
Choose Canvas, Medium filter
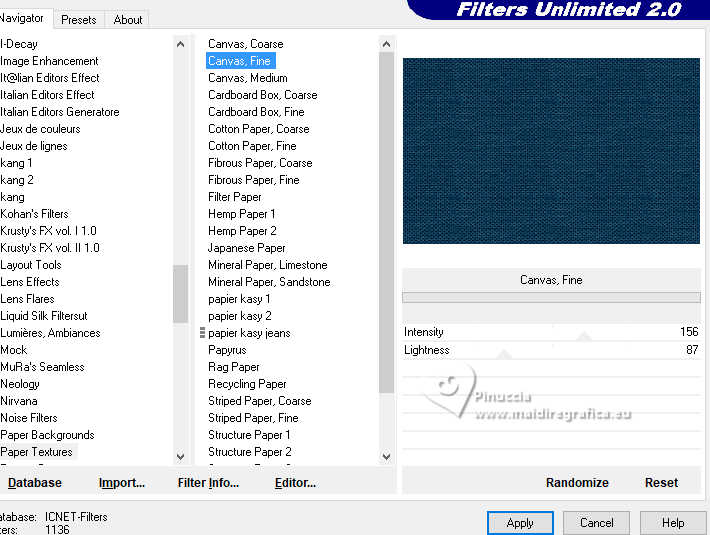248,78
